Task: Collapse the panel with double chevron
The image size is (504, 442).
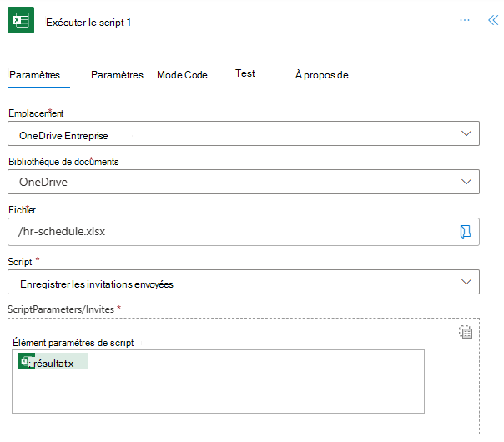Action: tap(492, 20)
